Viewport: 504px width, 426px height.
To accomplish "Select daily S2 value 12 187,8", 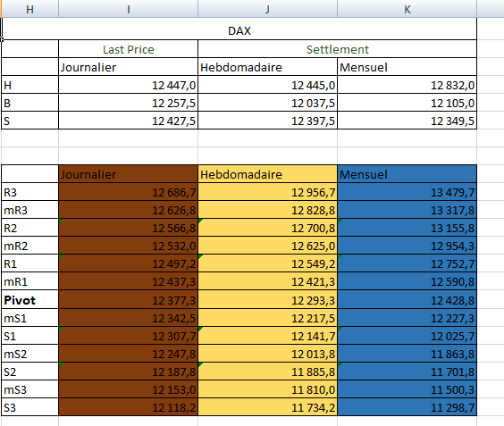I will (129, 372).
